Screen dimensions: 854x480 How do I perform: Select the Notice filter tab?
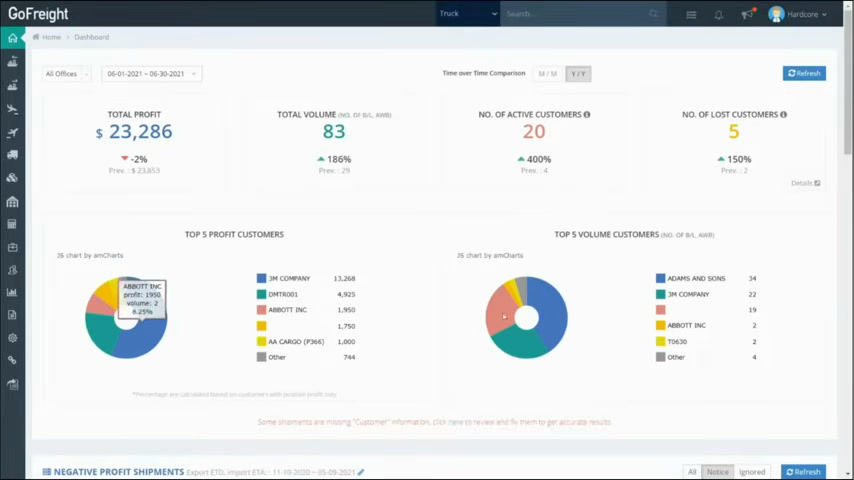tap(717, 472)
